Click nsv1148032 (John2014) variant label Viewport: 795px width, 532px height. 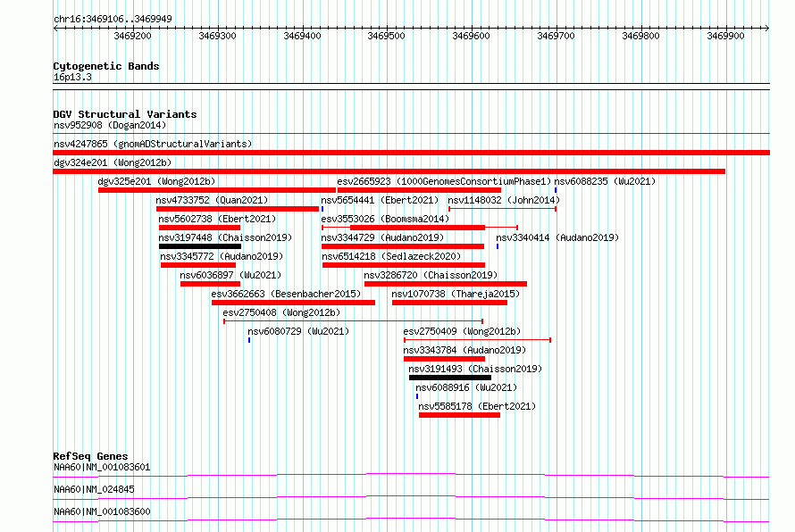504,200
